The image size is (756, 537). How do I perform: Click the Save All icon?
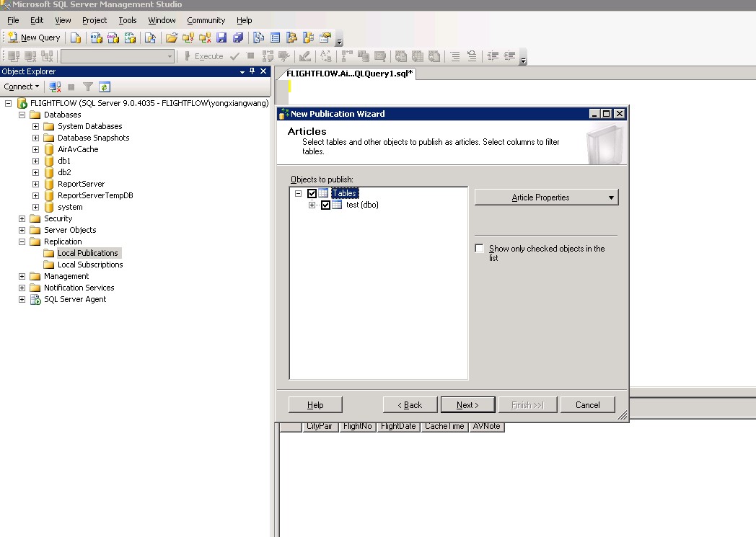(238, 37)
